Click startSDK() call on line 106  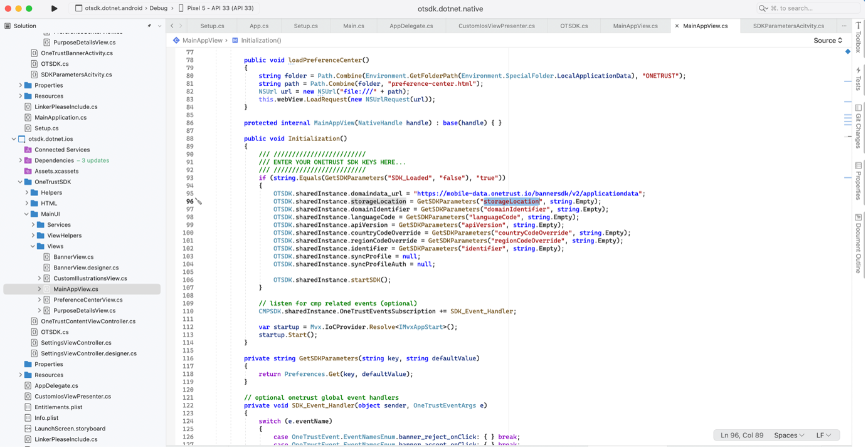[369, 280]
